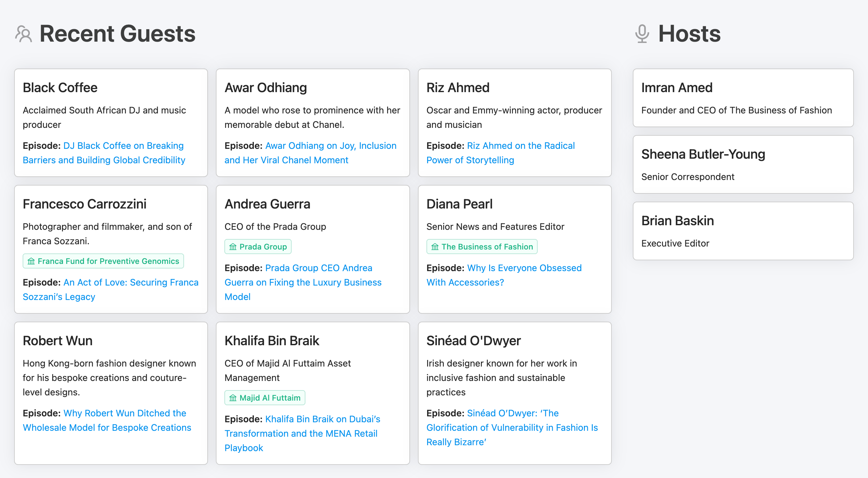Open Prada Group CEO Andrea Guerra episode
The width and height of the screenshot is (868, 478).
[319, 268]
